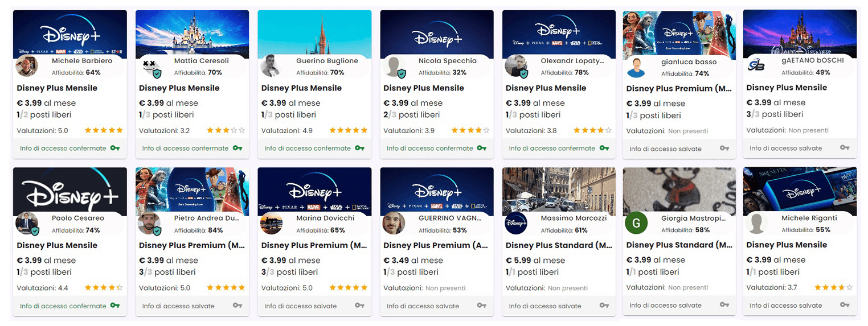
Task: Click Nicola Specchia's gray silhouette avatar
Action: tap(394, 67)
